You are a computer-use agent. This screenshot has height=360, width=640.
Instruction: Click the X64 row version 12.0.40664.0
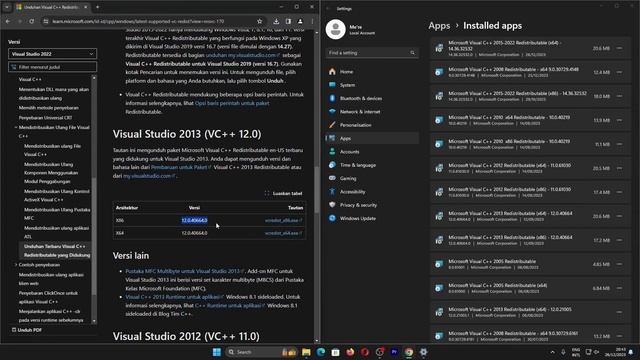click(x=194, y=233)
